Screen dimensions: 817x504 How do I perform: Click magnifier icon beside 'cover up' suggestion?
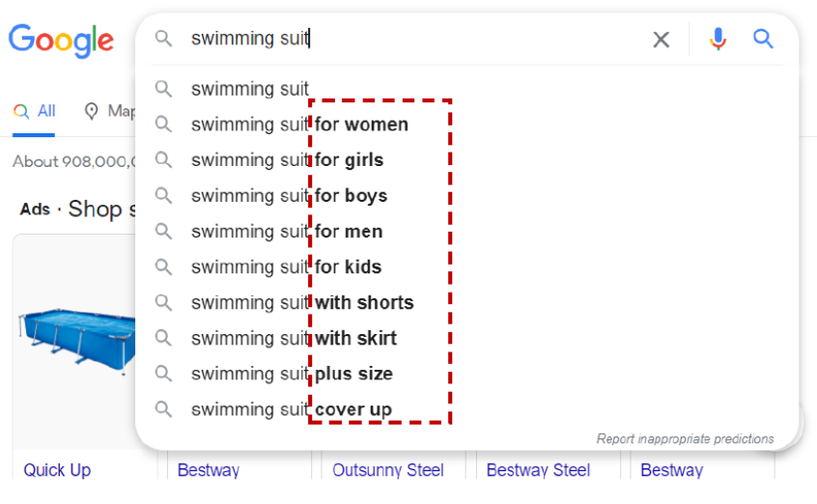tap(164, 409)
